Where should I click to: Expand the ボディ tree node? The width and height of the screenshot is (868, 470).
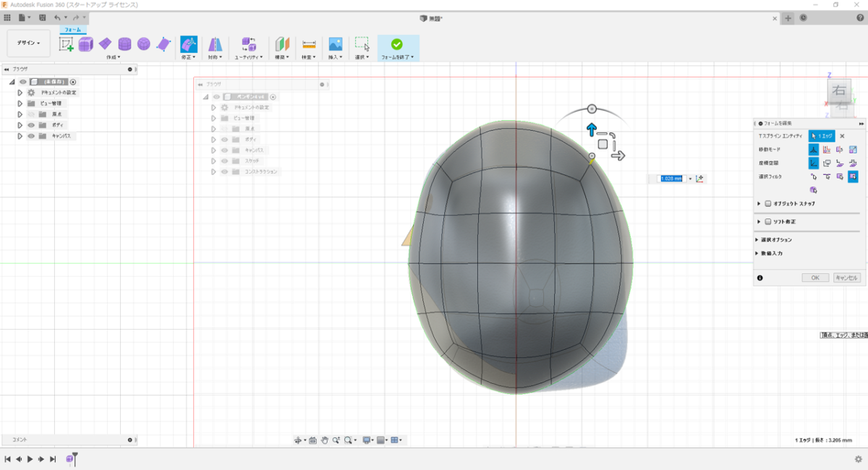(x=20, y=125)
